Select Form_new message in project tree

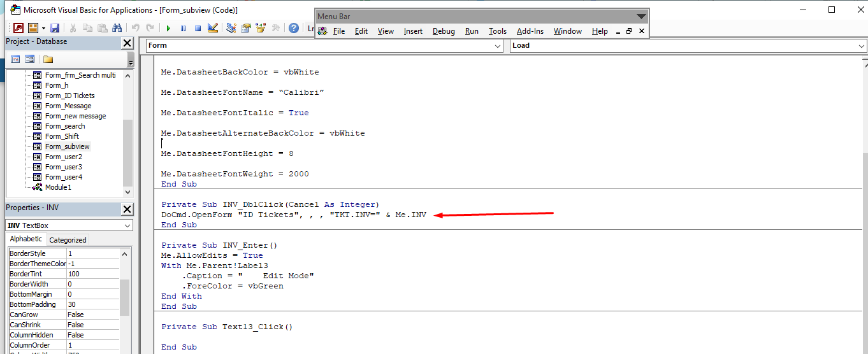click(75, 116)
